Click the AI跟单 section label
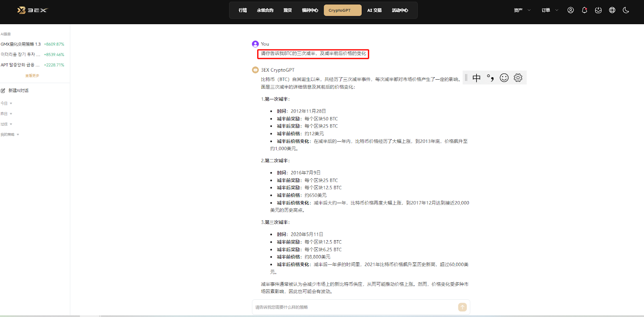The width and height of the screenshot is (644, 317). (x=6, y=34)
